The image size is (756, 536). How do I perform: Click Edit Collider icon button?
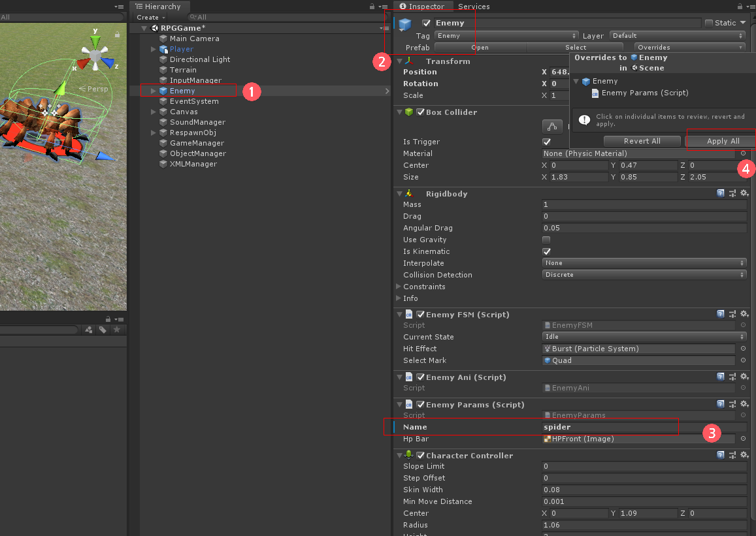click(x=552, y=127)
